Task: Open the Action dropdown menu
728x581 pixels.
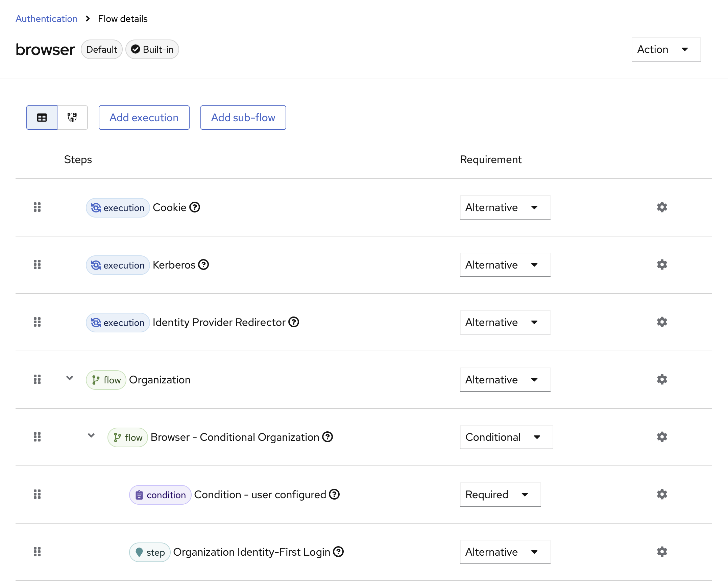Action: click(x=666, y=49)
